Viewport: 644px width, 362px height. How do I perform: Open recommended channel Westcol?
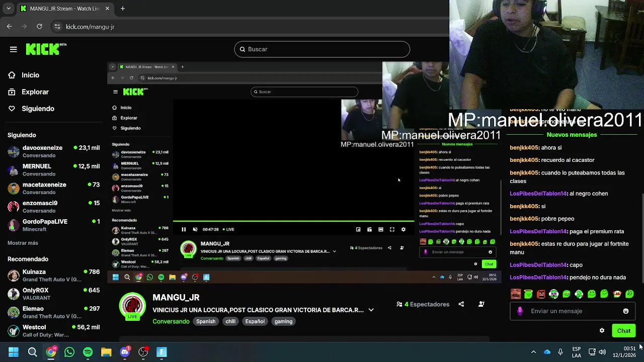(x=53, y=331)
